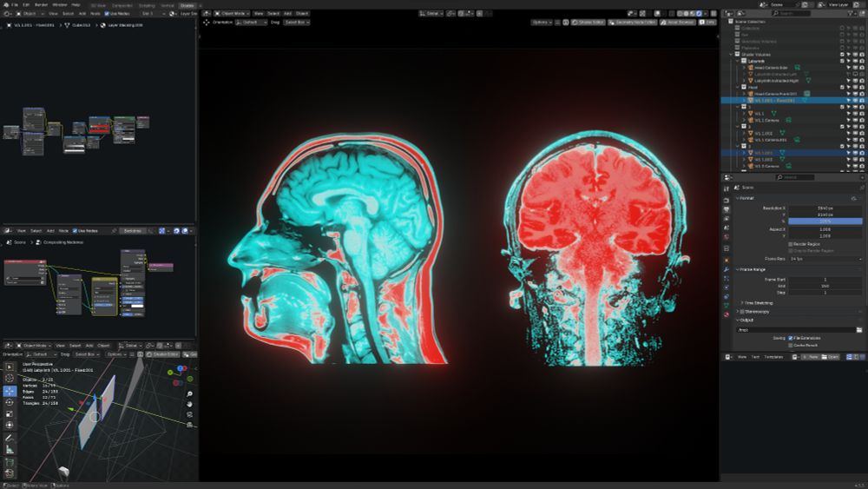Toggle perspective/orthographic grid navigation icon
Image resolution: width=868 pixels, height=489 pixels.
coord(189,425)
